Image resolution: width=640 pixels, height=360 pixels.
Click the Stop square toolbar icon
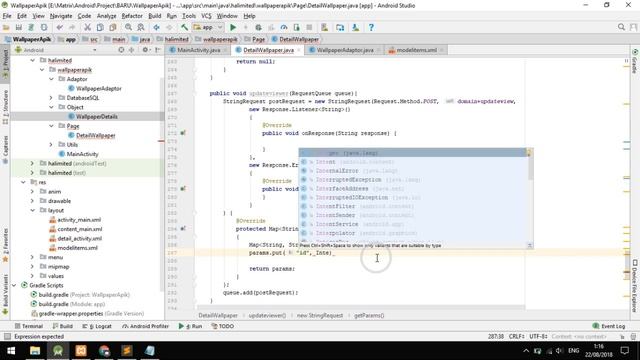click(309, 27)
